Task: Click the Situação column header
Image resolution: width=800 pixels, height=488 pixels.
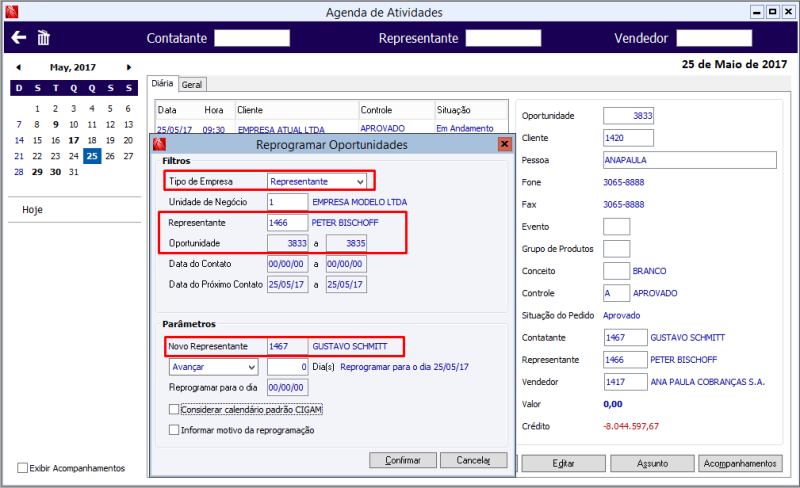Action: click(471, 110)
